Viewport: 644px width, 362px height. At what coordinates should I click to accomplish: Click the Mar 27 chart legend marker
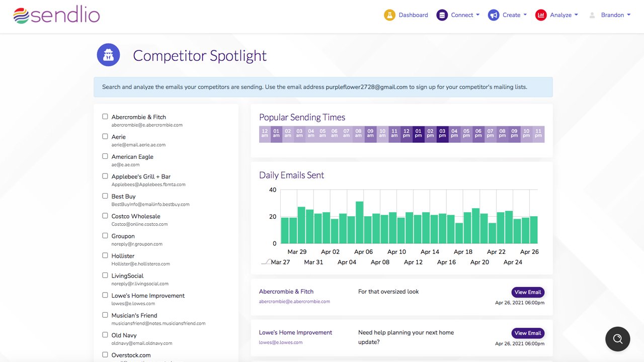click(x=266, y=262)
